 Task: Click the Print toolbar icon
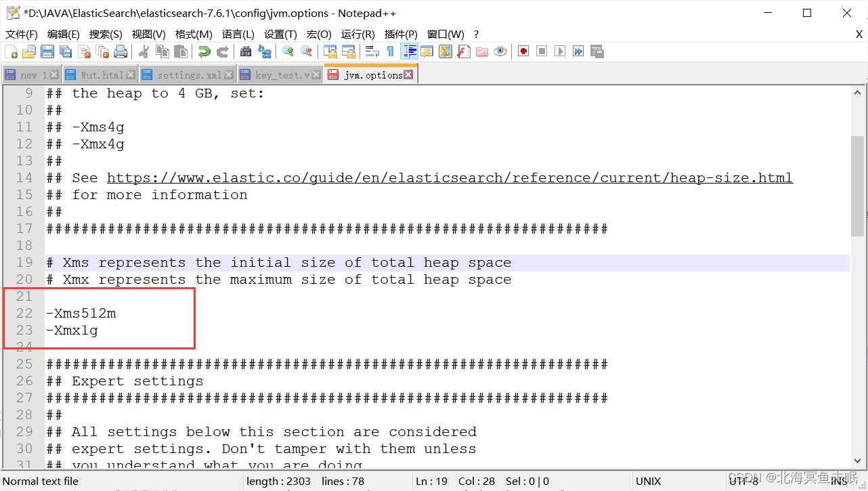[x=121, y=51]
